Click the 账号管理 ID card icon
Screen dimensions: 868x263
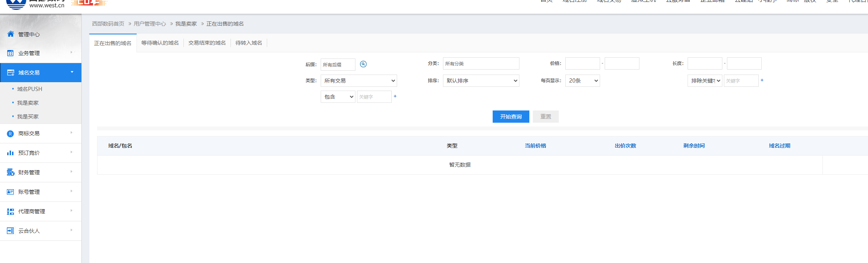10,192
